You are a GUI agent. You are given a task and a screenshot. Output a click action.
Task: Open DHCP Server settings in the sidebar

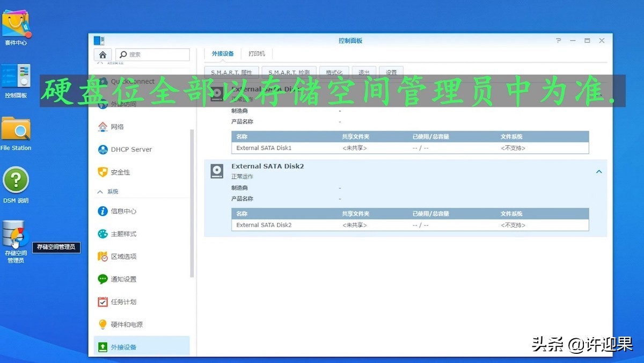tap(131, 149)
